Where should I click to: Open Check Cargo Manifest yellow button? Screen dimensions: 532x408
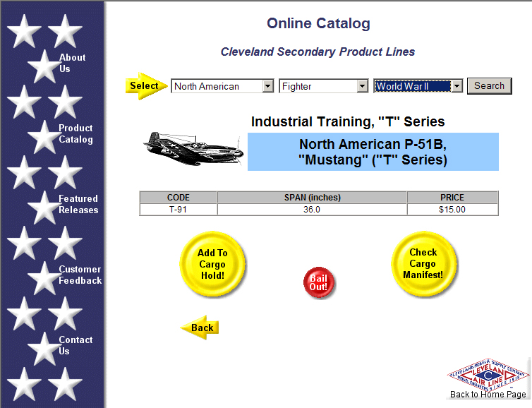[x=423, y=263]
